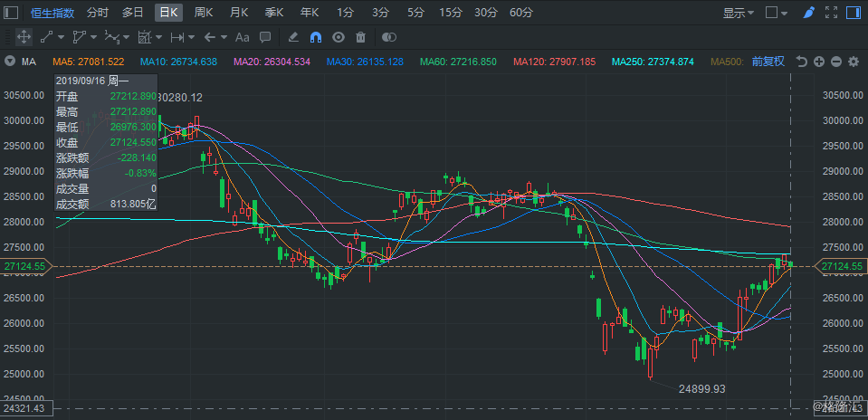Switch to 分时 intraday tab
868x420 pixels.
[x=98, y=12]
